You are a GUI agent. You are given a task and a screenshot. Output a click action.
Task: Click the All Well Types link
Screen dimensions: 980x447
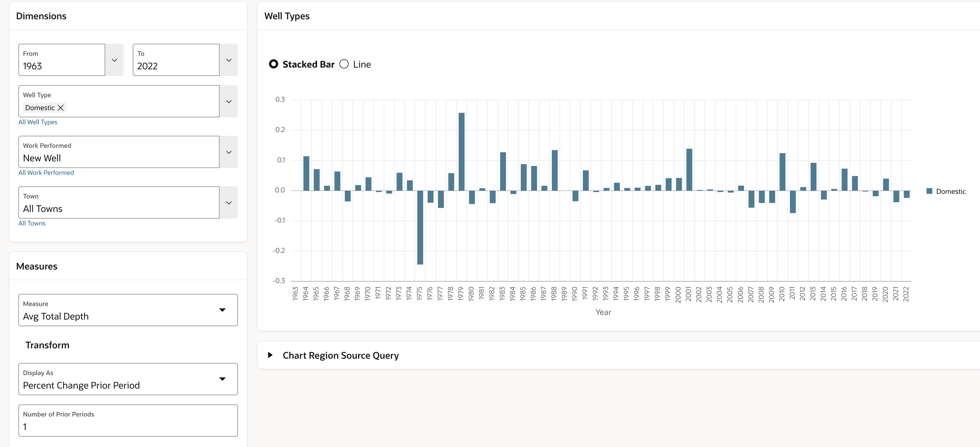[38, 122]
